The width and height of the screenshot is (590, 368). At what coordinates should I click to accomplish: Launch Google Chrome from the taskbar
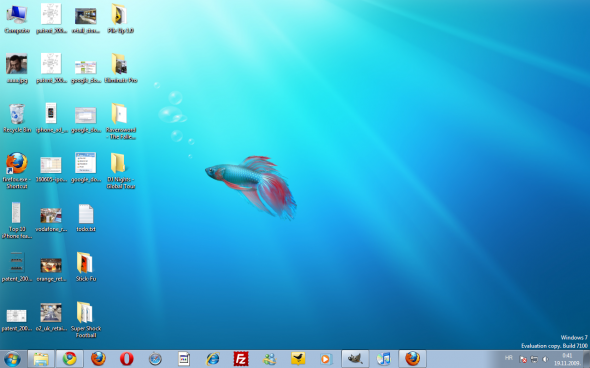(69, 359)
